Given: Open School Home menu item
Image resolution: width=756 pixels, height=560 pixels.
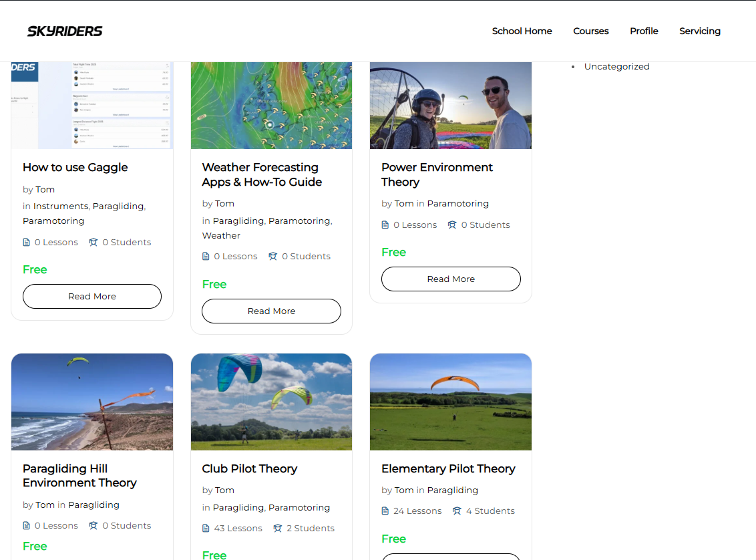Looking at the screenshot, I should click(522, 31).
